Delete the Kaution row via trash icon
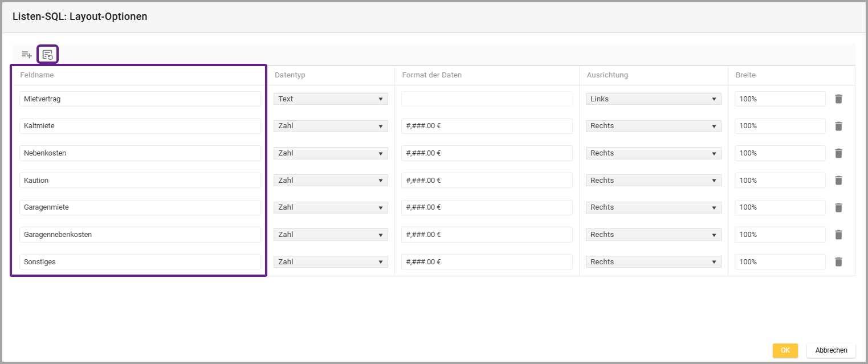 pos(838,181)
